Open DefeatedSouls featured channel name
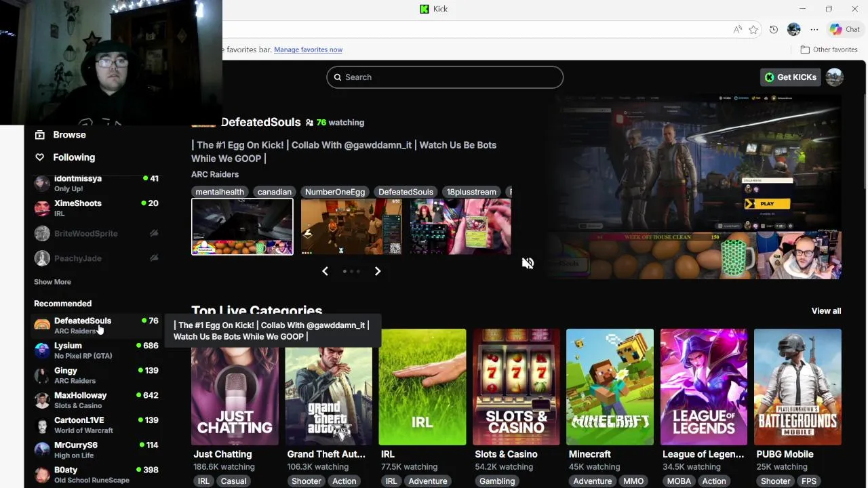868x488 pixels. 260,122
